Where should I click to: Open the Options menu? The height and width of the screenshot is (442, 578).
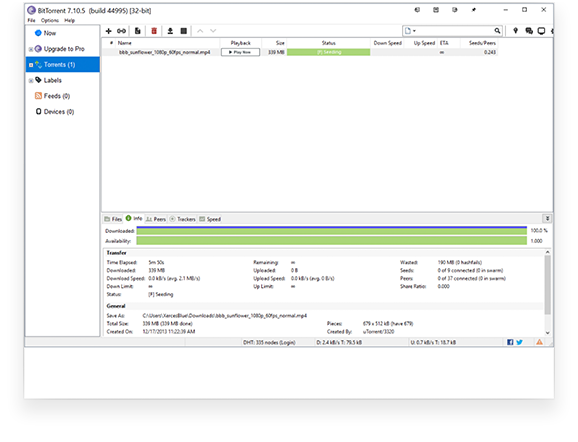(x=50, y=20)
